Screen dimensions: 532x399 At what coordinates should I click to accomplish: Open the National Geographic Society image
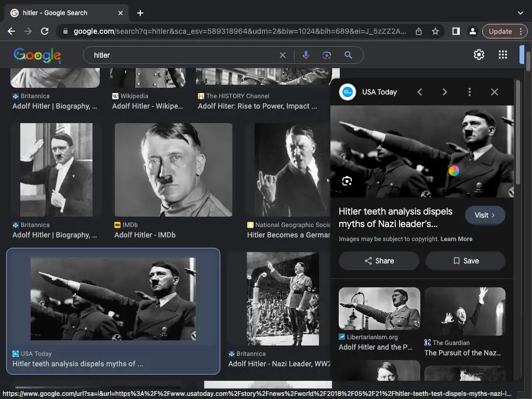tap(292, 170)
